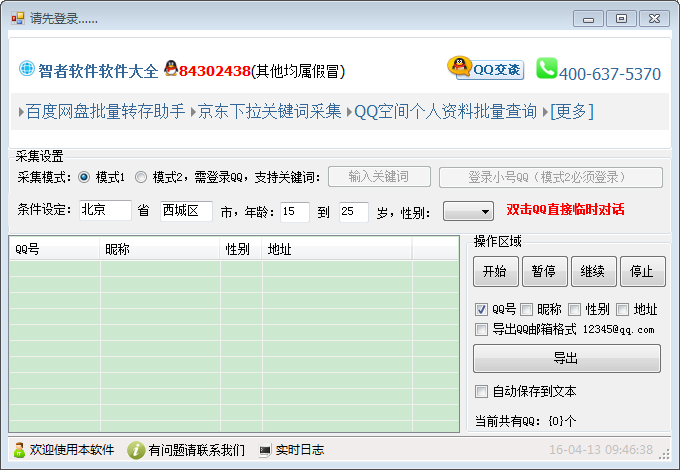The image size is (680, 470).
Task: Click the 16-04-13 09:46:38 timestamp
Action: pos(601,450)
